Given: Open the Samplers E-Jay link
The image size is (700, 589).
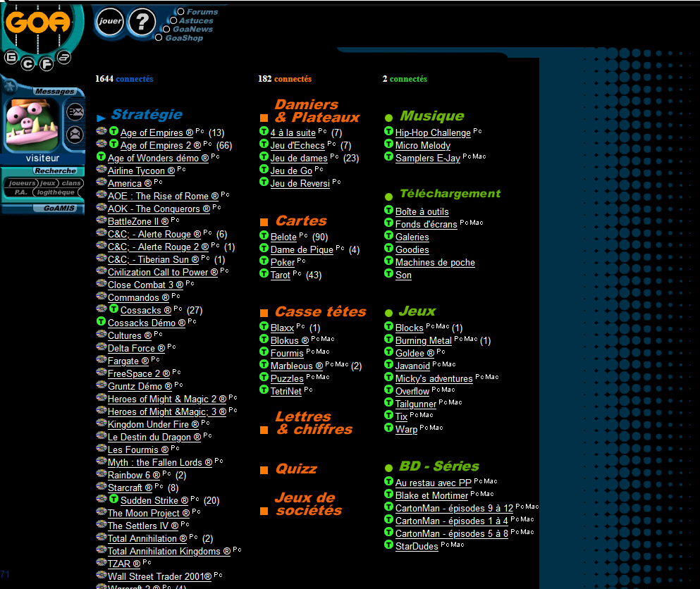Looking at the screenshot, I should (x=428, y=159).
